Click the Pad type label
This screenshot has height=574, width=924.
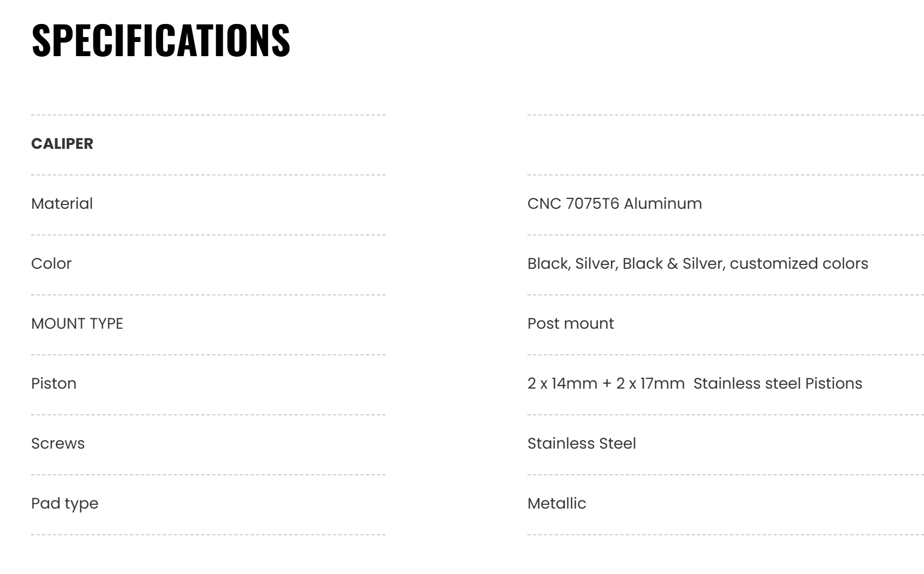(x=64, y=504)
